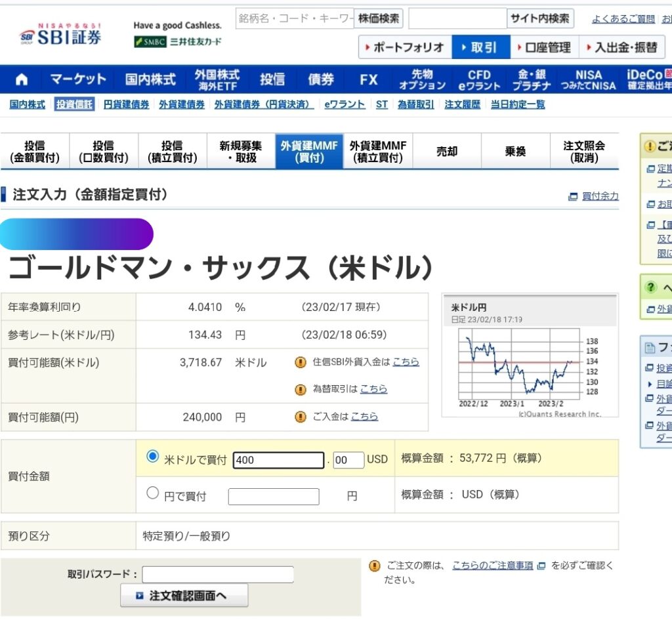This screenshot has width=672, height=622.
Task: Open the 外貨建MMF（積立買付）tab
Action: tap(379, 151)
